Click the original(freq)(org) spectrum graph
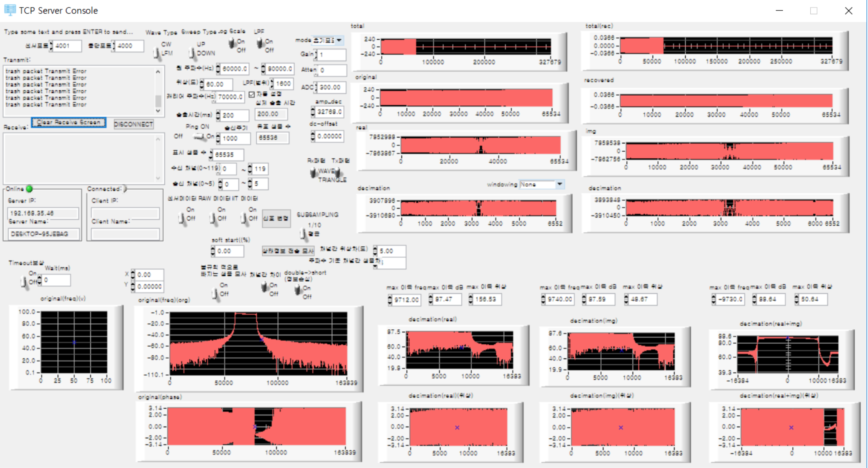 click(x=258, y=343)
